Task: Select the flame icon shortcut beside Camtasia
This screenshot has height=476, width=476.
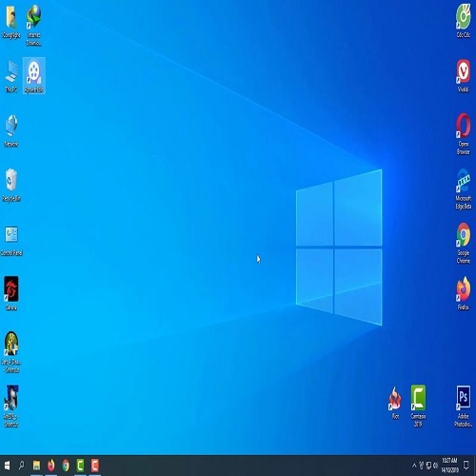Action: click(x=395, y=403)
